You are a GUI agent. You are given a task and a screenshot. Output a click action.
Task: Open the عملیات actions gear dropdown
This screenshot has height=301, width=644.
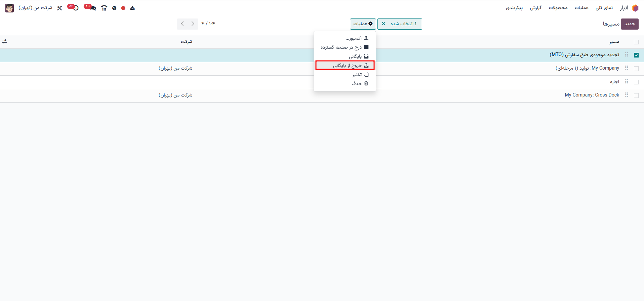coord(363,24)
